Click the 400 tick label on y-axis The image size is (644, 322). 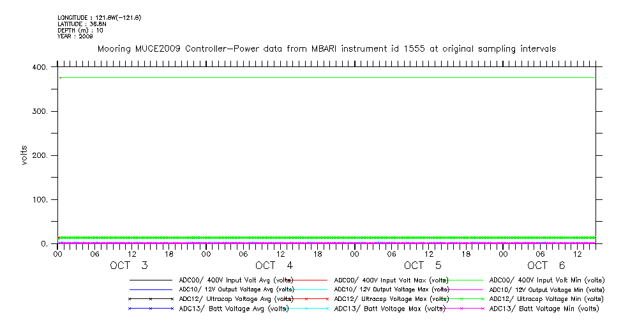[40, 68]
